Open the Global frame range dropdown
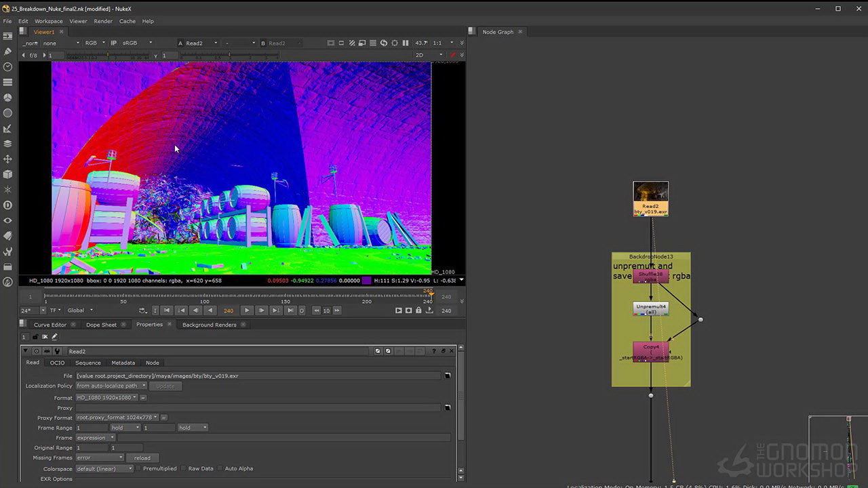Screen dimensions: 868x488 80,310
